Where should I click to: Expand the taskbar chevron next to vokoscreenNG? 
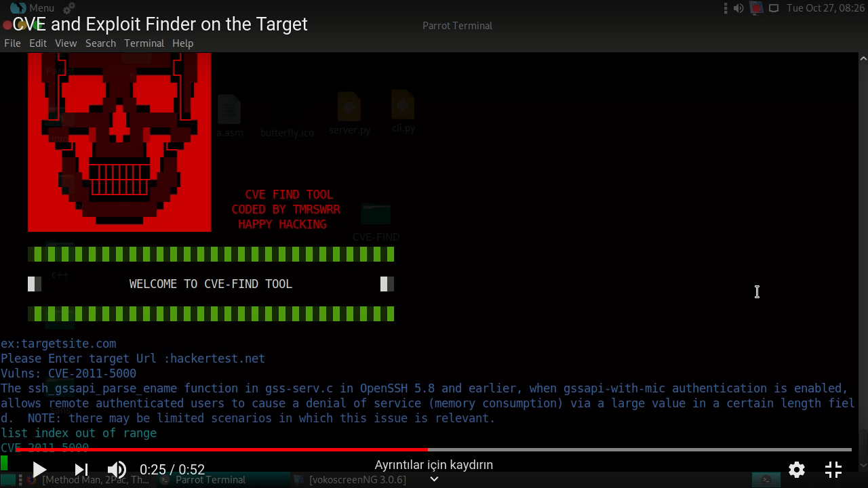pyautogui.click(x=434, y=479)
